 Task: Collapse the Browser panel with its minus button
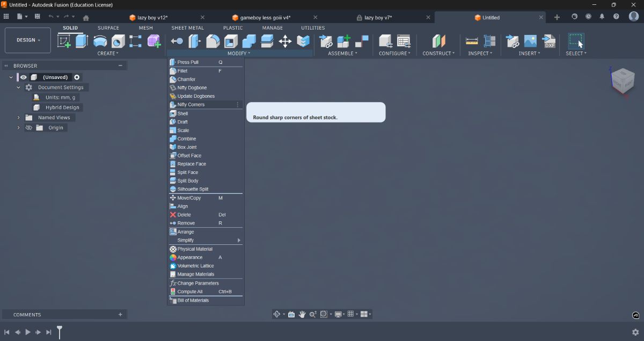(121, 65)
